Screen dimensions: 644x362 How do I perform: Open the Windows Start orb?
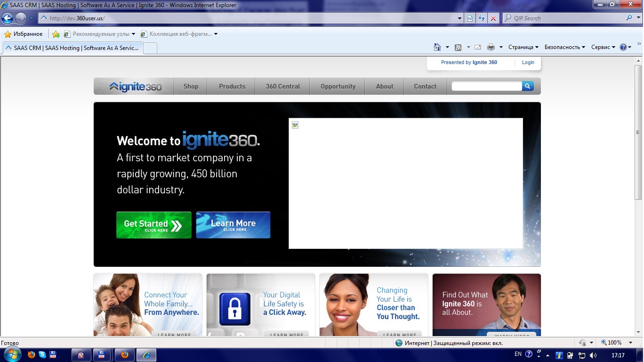[12, 354]
